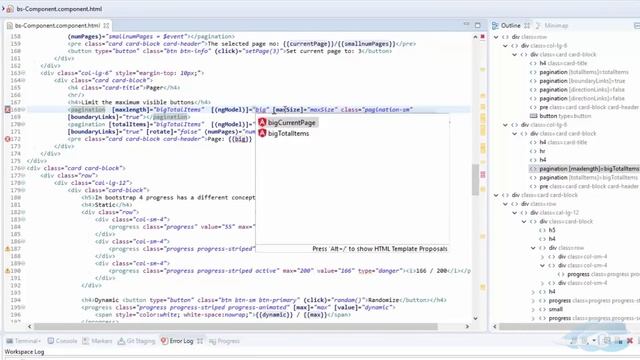The image size is (640, 360).
Task: Select the Error Log tab
Action: pos(181,341)
